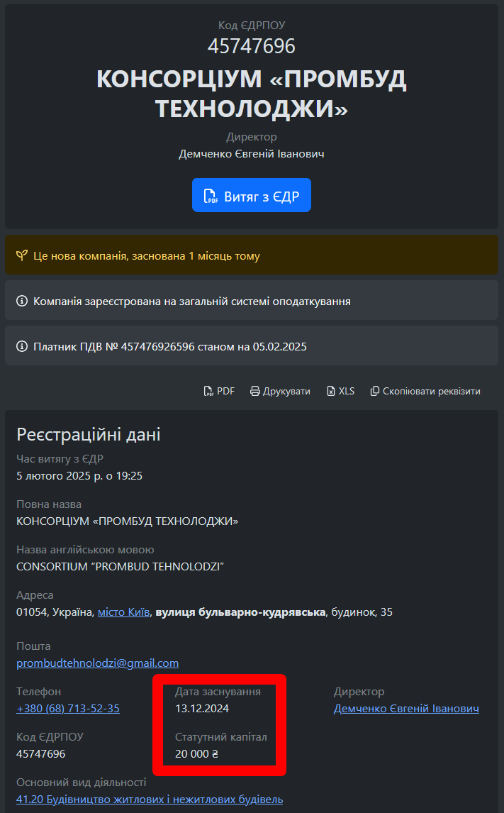Open the prombudtehnolodzi@gmail.com email link
The height and width of the screenshot is (813, 504).
(x=97, y=663)
